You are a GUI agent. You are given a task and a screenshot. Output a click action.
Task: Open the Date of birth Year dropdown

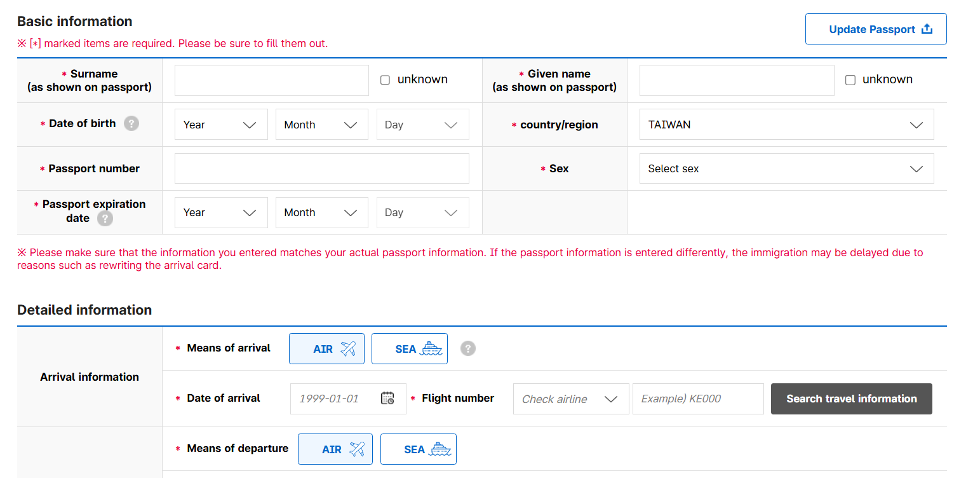click(x=220, y=125)
